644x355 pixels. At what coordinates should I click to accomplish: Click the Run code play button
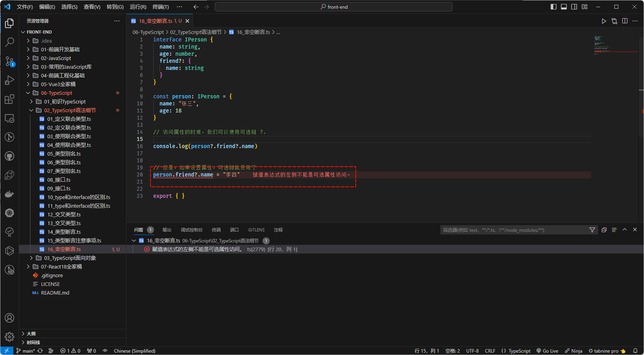click(604, 21)
